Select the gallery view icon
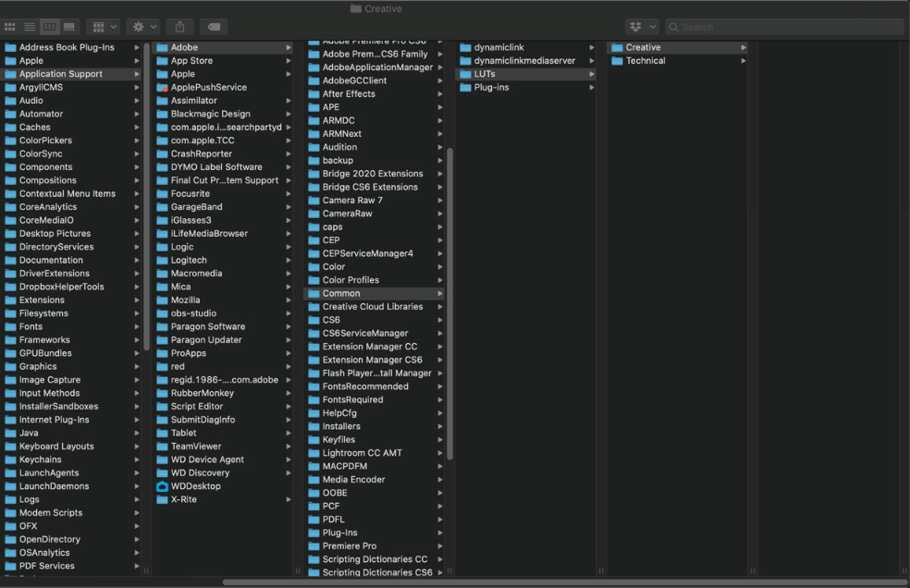This screenshot has width=910, height=588. coord(68,26)
